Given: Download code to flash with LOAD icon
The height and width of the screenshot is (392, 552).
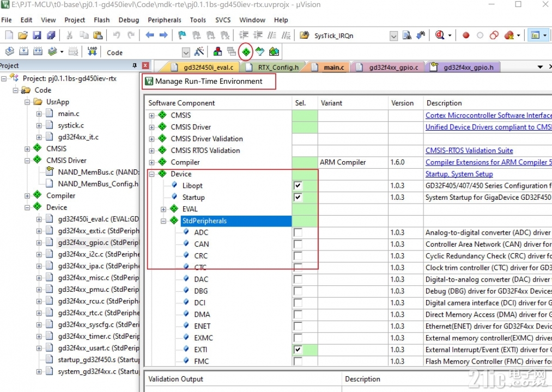Looking at the screenshot, I should pos(92,52).
